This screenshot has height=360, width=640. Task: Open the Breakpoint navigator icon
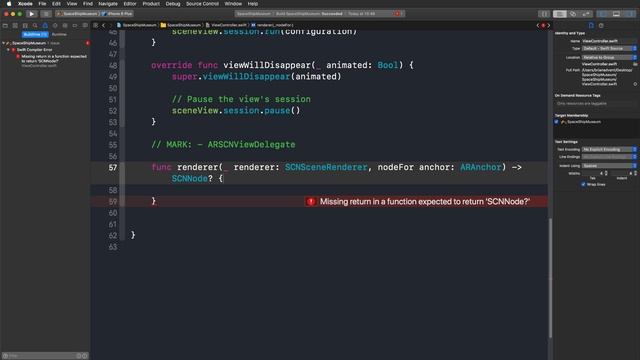[75, 25]
